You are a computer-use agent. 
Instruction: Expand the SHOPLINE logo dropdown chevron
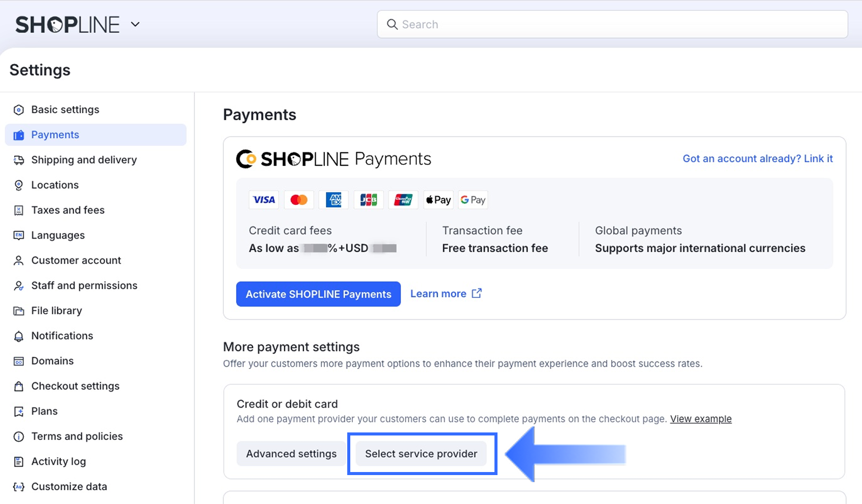click(135, 24)
